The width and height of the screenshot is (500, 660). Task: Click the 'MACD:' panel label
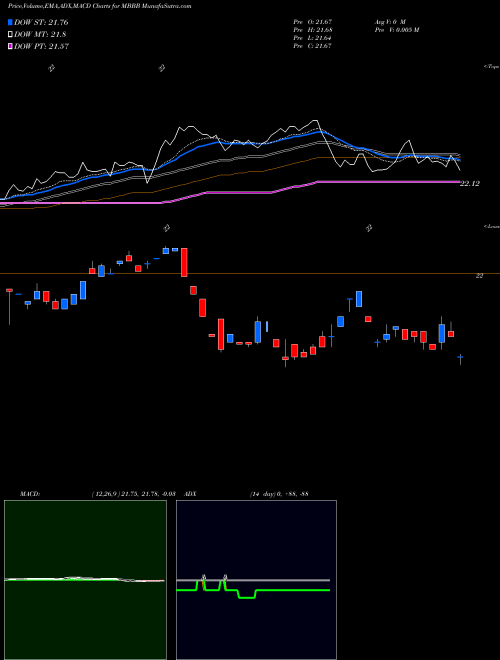[29, 494]
